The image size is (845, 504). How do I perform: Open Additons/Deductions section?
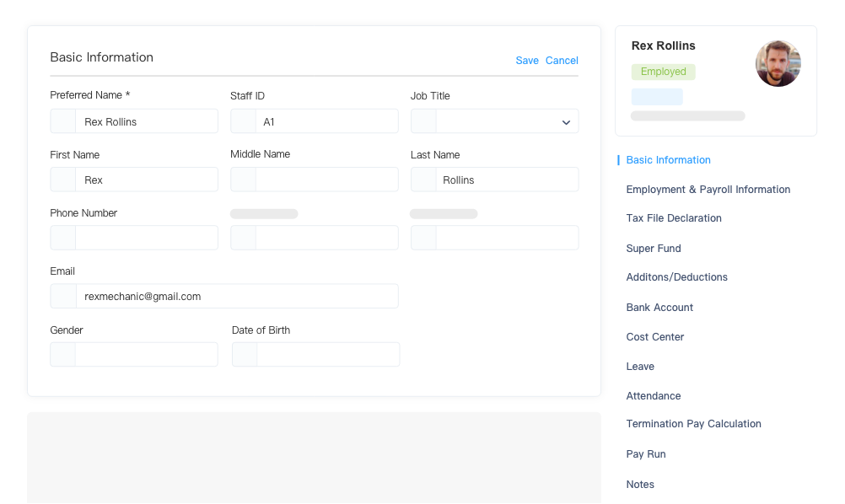coord(677,276)
